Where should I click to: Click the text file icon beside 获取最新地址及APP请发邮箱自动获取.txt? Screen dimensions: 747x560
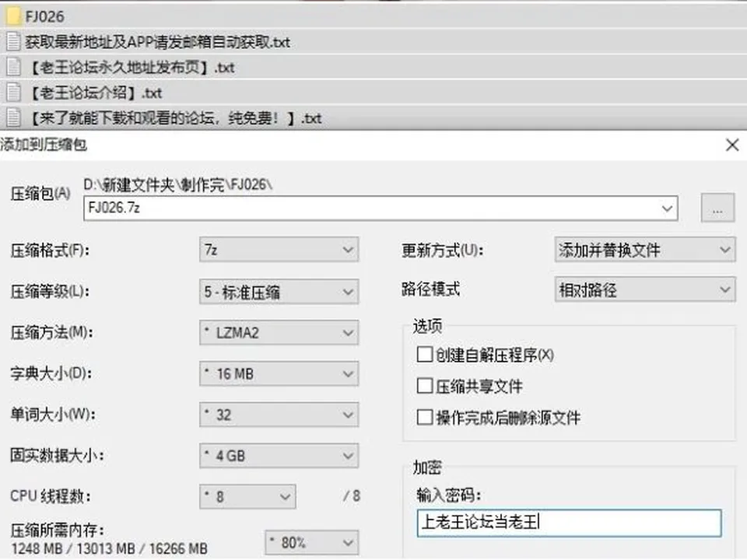pos(13,42)
